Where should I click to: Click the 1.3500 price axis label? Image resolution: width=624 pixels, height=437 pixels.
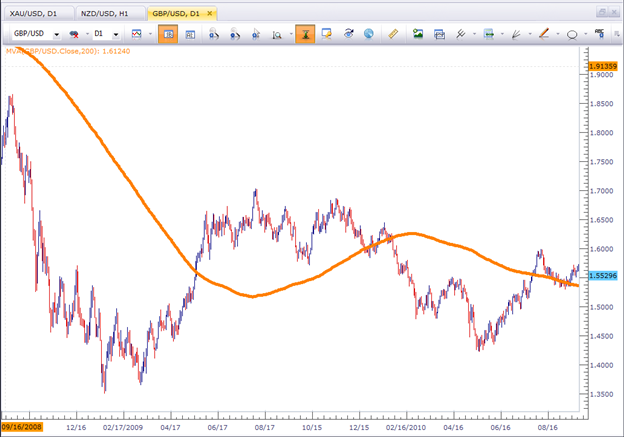pyautogui.click(x=602, y=394)
